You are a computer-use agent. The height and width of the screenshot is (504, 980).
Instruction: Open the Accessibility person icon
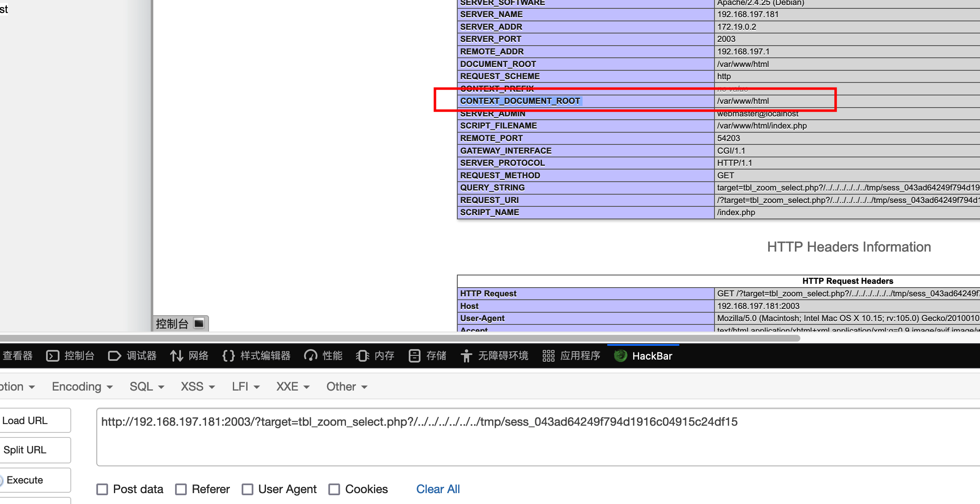466,356
